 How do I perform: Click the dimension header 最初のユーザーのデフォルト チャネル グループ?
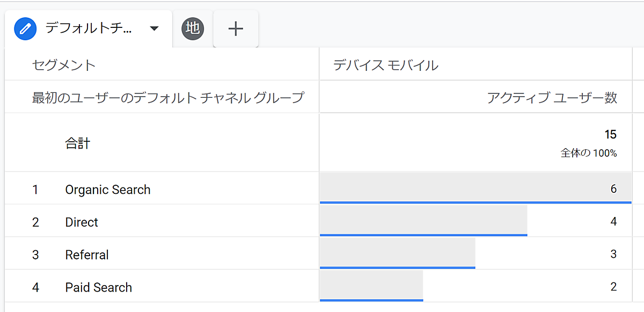coord(167,98)
